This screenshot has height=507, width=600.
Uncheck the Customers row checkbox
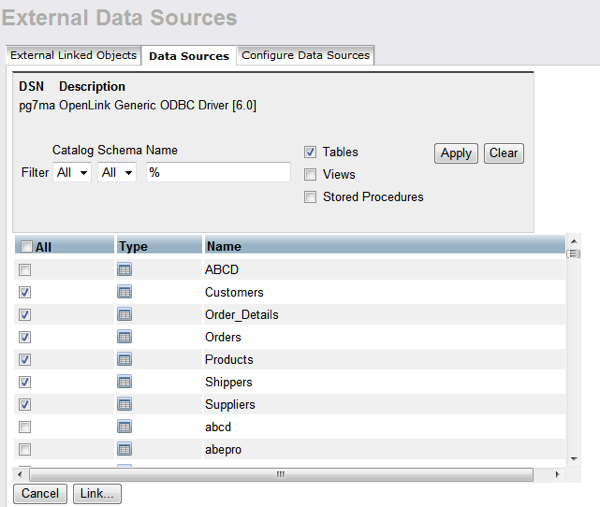(x=25, y=292)
